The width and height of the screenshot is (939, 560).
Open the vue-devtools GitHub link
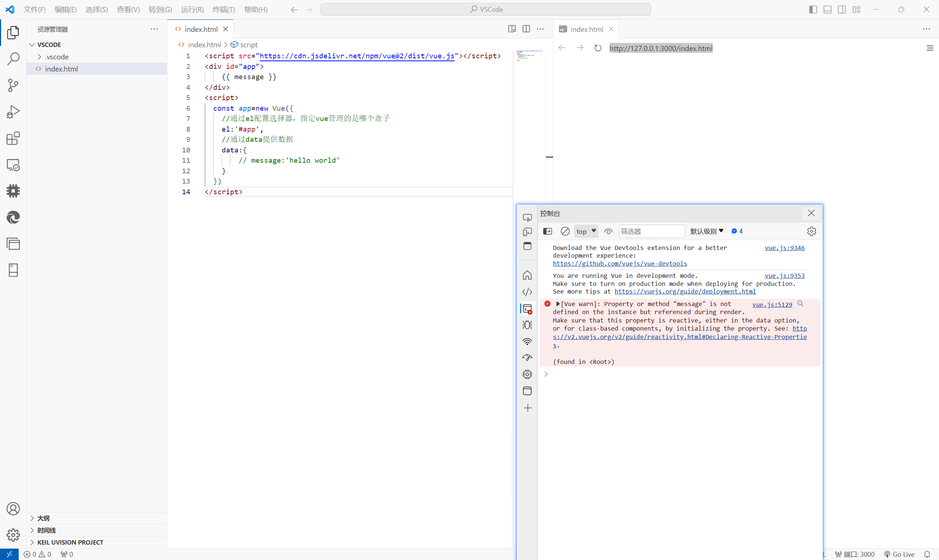[620, 264]
